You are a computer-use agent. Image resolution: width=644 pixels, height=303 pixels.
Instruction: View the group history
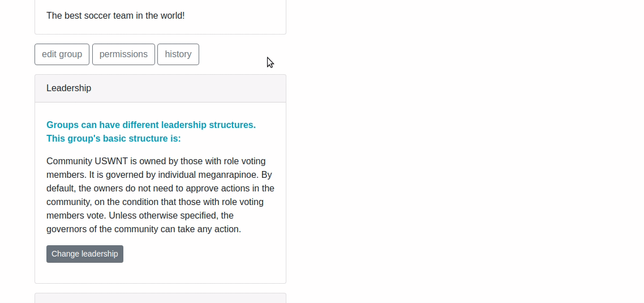point(178,54)
